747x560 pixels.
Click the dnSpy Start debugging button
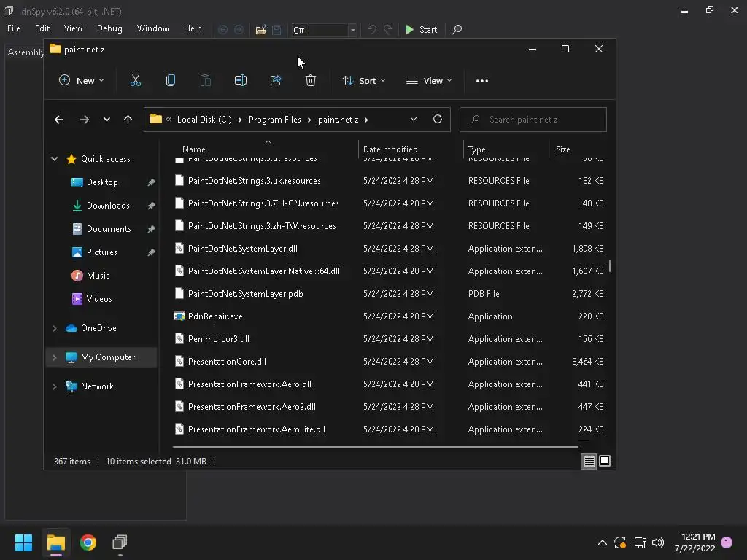click(x=421, y=29)
